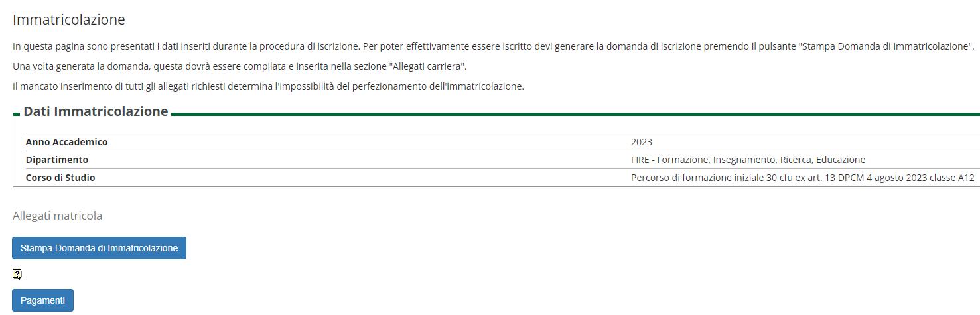Click the Immatricolazione page heading

click(68, 20)
